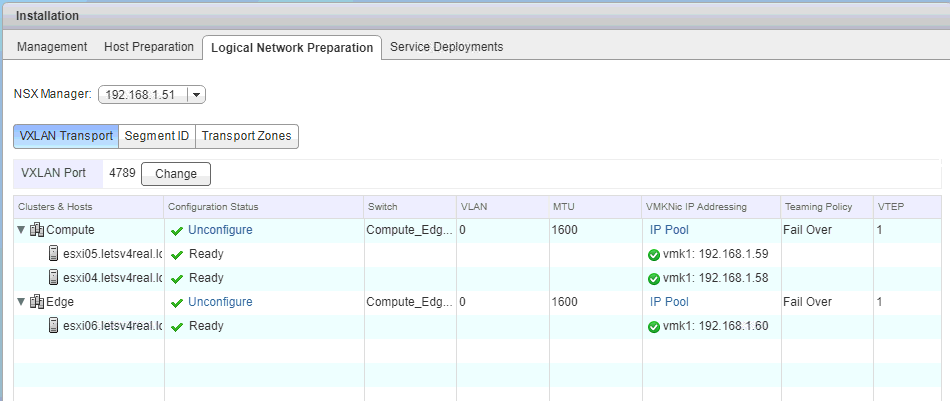
Task: Click green status icon for vmk1 192.168.1.60
Action: pos(654,327)
